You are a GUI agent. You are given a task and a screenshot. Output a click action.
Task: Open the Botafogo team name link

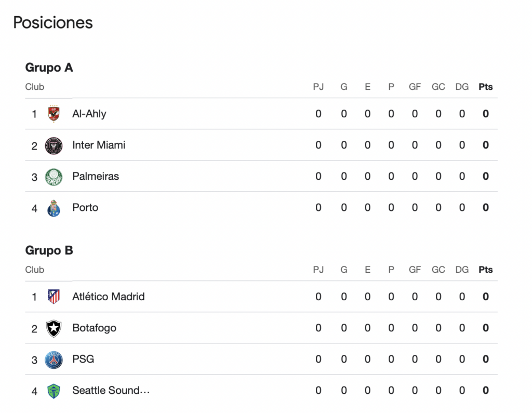pyautogui.click(x=95, y=328)
